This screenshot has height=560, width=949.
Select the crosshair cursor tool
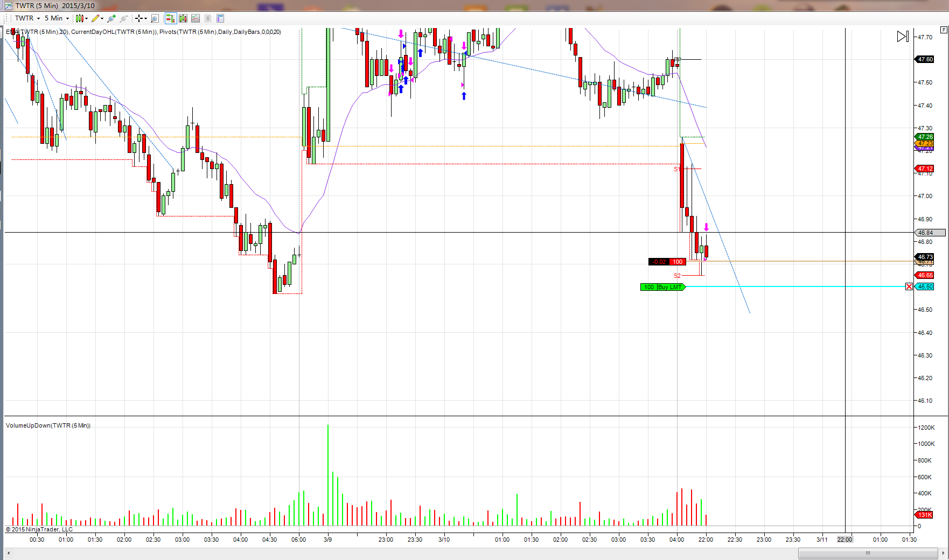point(139,18)
